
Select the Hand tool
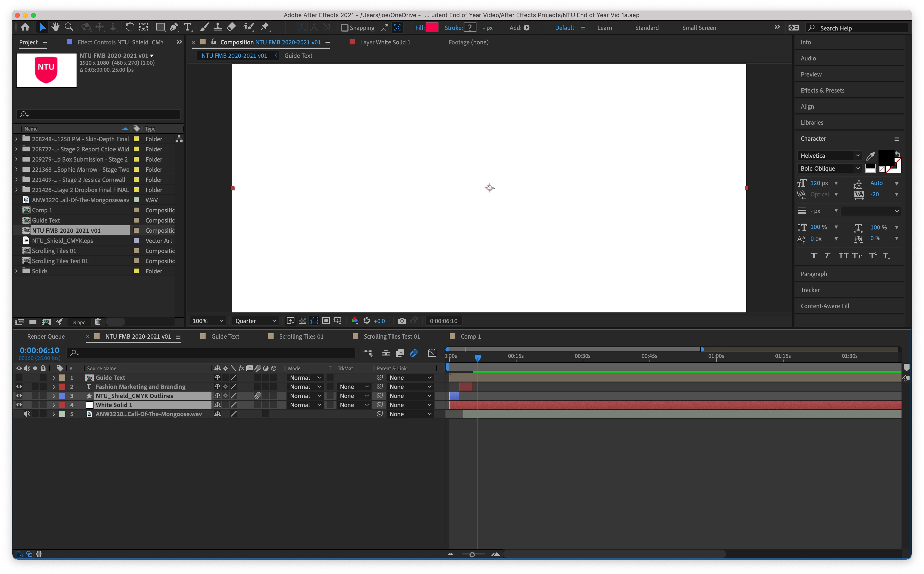click(x=55, y=27)
